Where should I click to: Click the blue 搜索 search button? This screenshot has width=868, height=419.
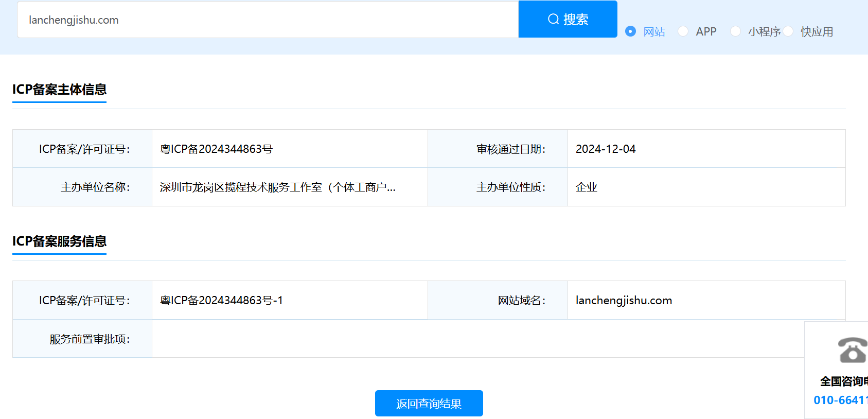(568, 19)
